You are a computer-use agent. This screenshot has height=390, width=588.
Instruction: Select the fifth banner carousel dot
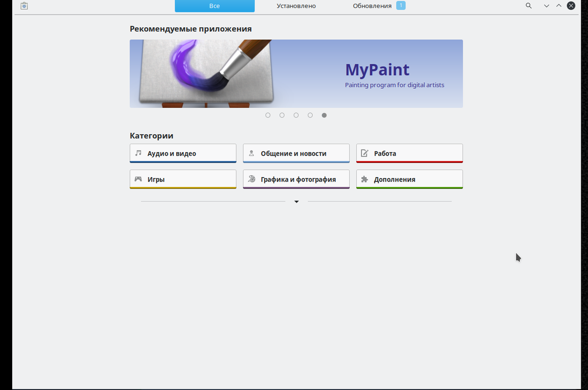point(324,115)
